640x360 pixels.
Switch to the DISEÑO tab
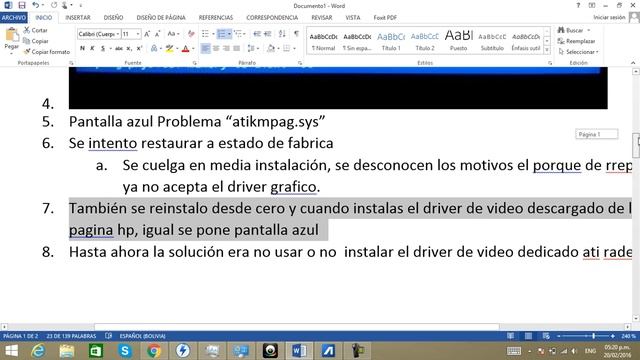tap(113, 18)
